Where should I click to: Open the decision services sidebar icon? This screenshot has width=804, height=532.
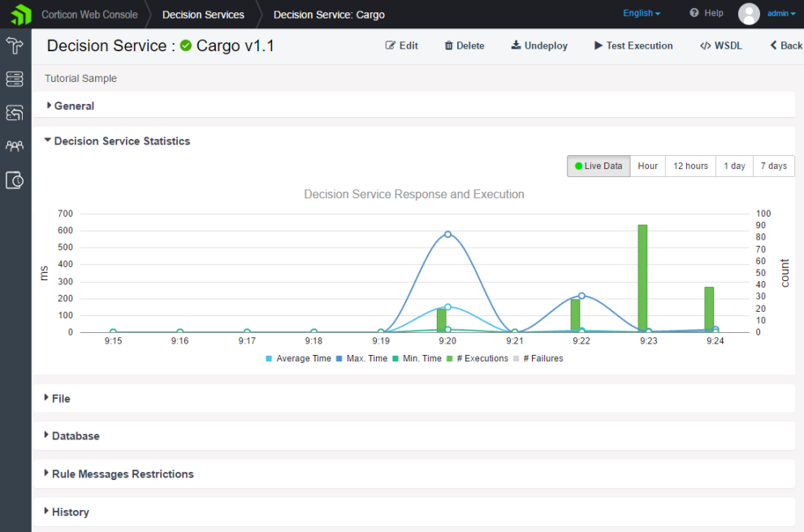click(x=15, y=113)
